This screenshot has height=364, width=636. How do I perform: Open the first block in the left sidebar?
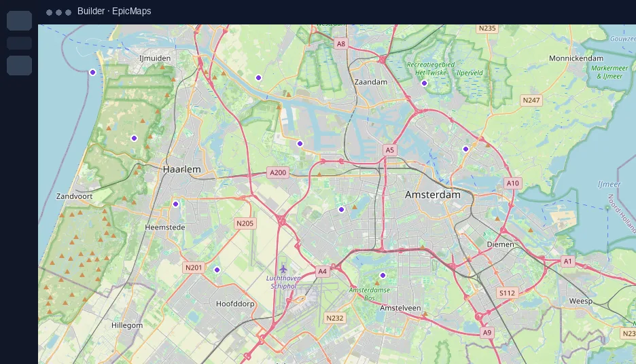pyautogui.click(x=20, y=20)
